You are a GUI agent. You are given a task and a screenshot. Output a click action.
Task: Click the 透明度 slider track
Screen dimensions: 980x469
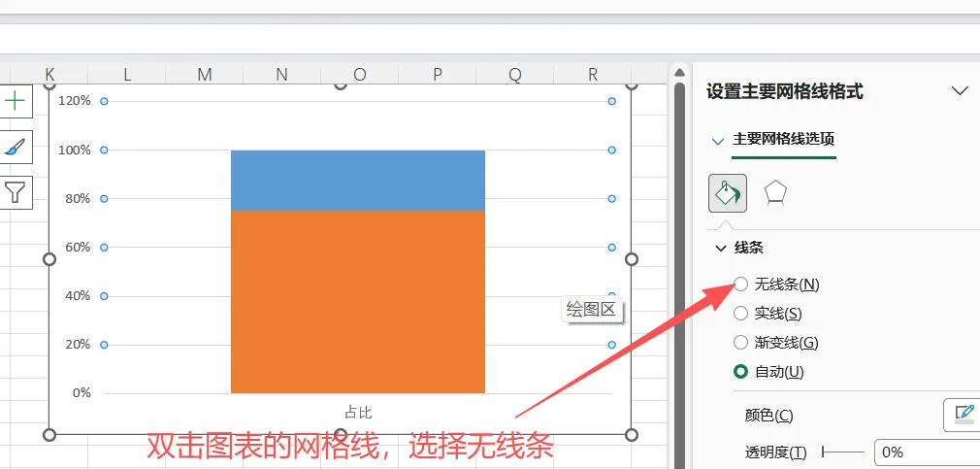[x=843, y=452]
